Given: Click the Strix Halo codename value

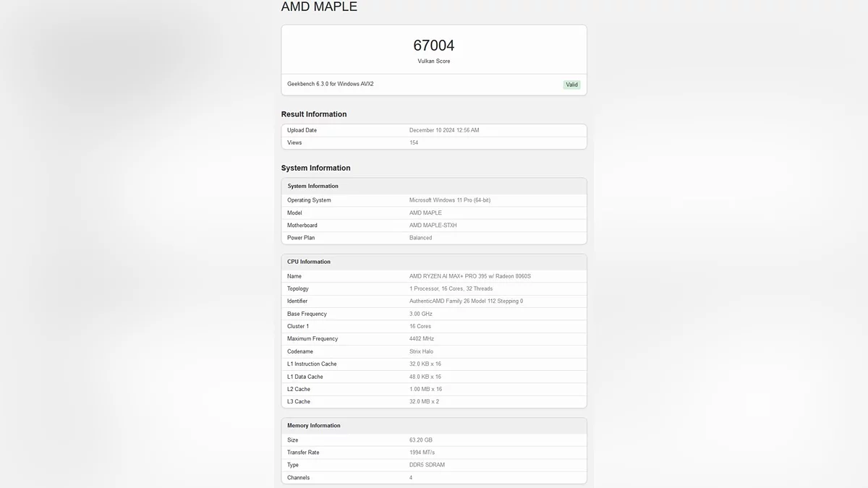Looking at the screenshot, I should click(422, 351).
